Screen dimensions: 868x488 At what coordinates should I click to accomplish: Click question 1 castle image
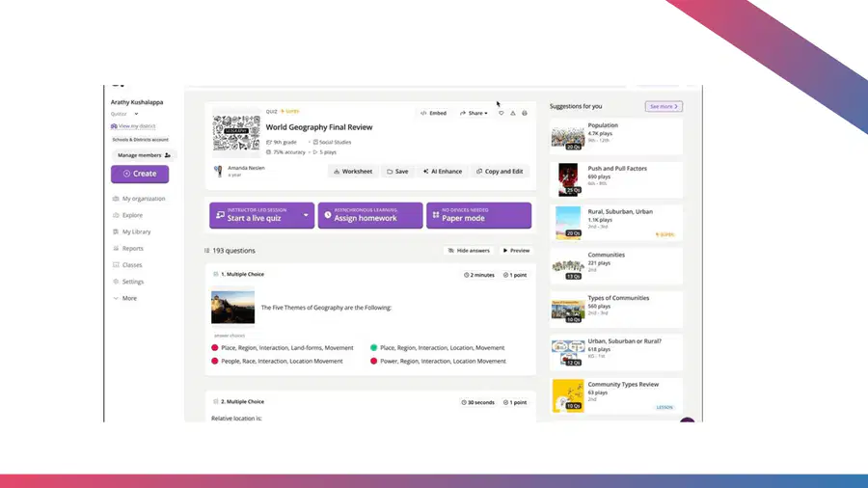point(232,307)
